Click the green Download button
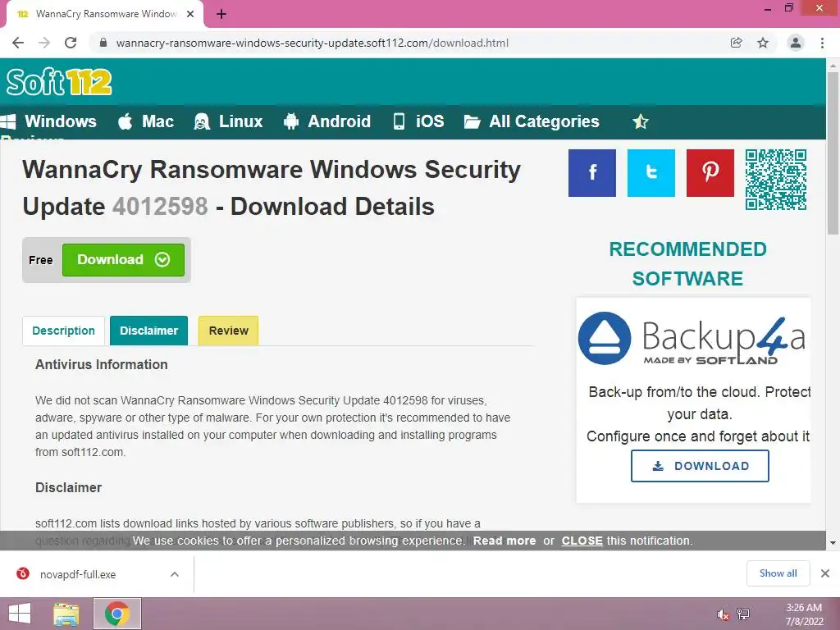This screenshot has width=840, height=630. coord(123,260)
